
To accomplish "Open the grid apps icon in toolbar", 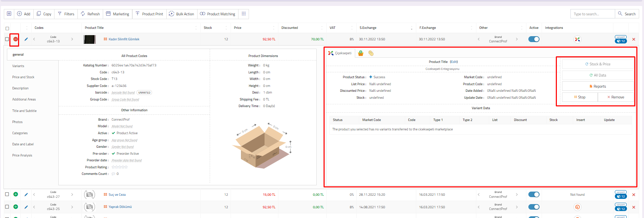I will click(244, 14).
